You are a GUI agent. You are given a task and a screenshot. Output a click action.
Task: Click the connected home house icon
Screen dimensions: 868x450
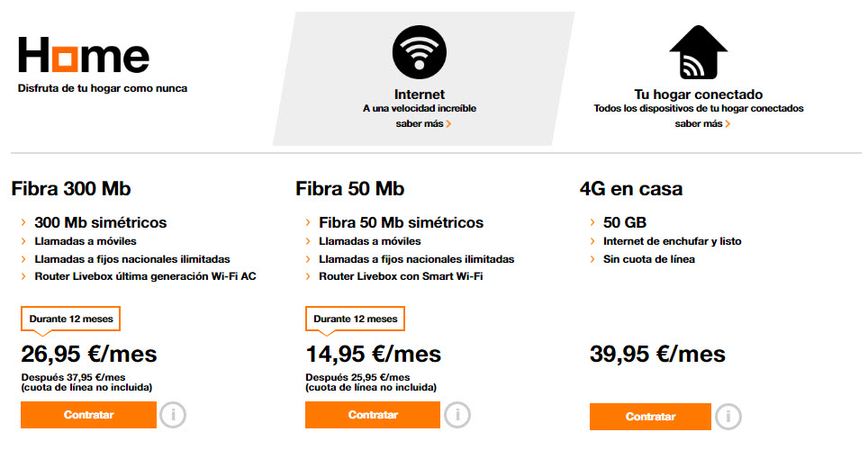click(x=698, y=52)
